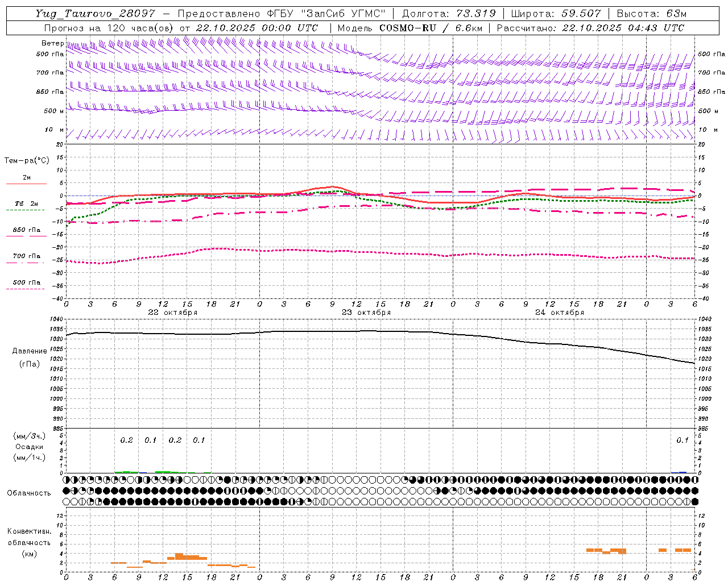Click the '23 октября' date label

point(366,313)
